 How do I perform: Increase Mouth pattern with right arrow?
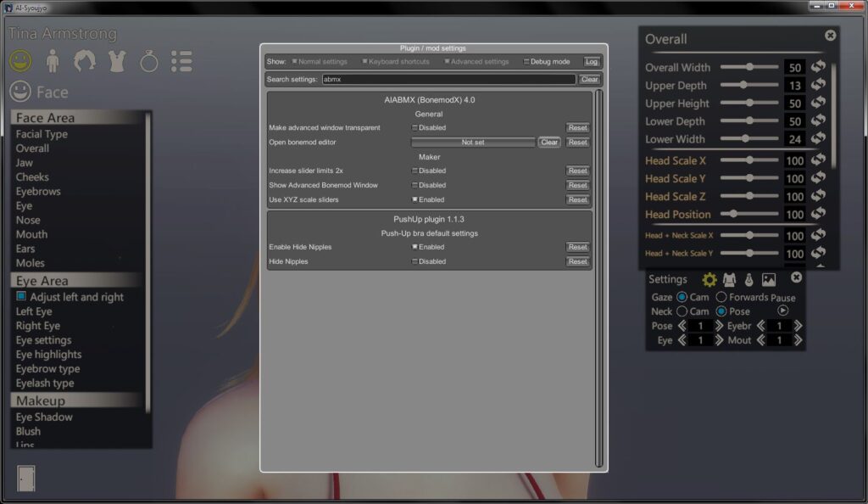point(798,340)
